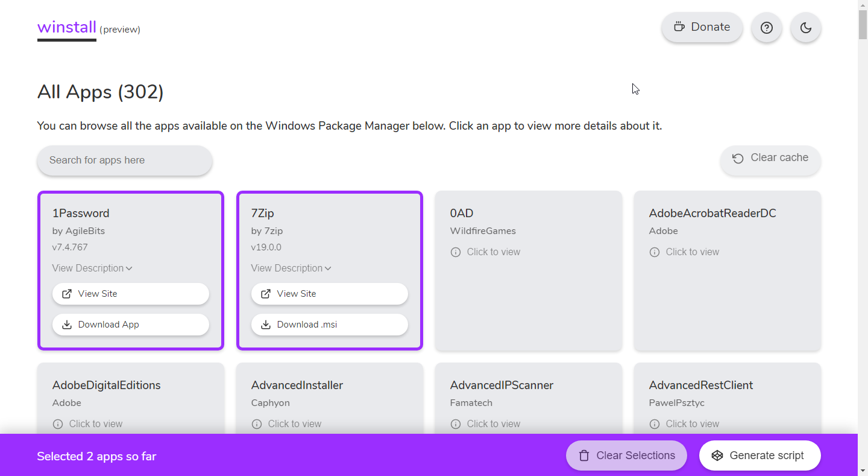Open the winstall home logo link
The height and width of the screenshot is (476, 868).
point(67,27)
